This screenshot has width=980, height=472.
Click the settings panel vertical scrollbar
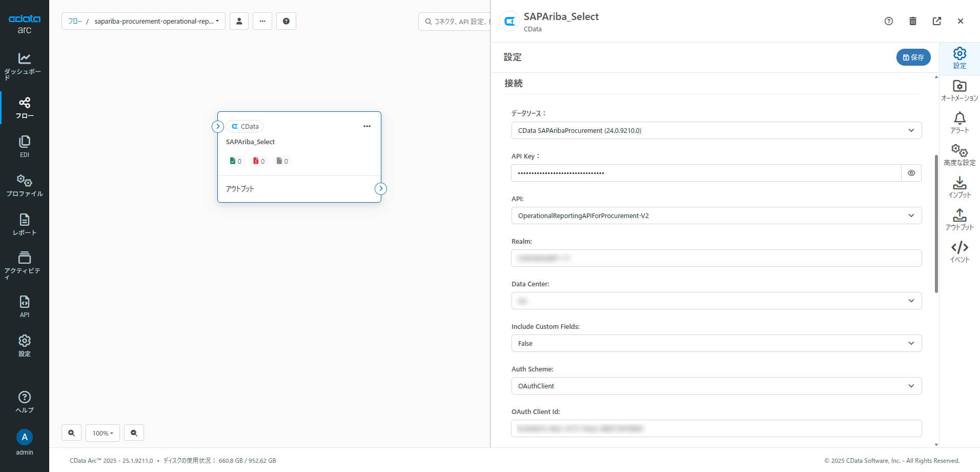point(936,223)
